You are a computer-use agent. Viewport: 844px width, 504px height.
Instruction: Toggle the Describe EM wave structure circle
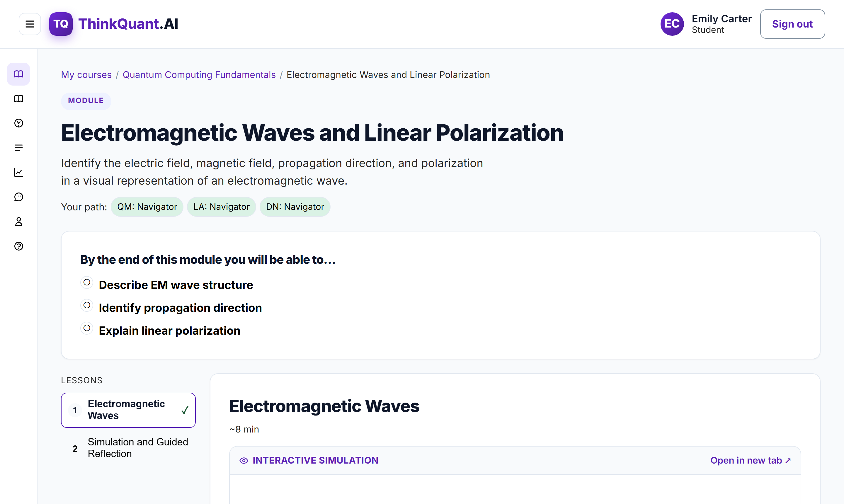tap(87, 282)
